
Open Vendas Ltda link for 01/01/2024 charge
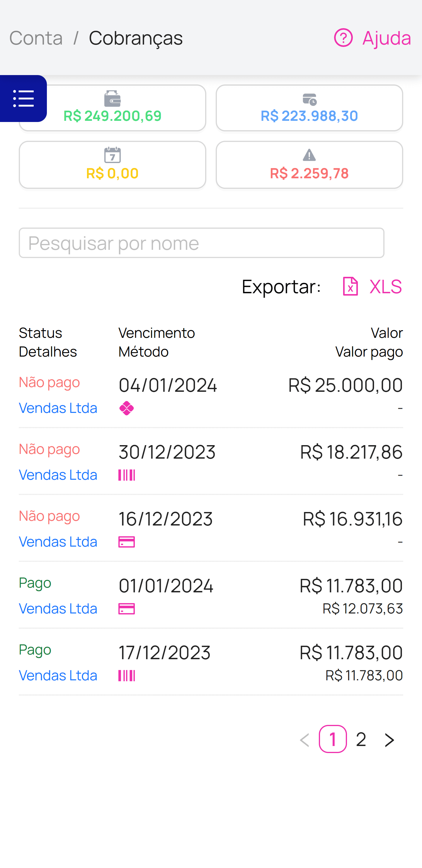pos(58,608)
